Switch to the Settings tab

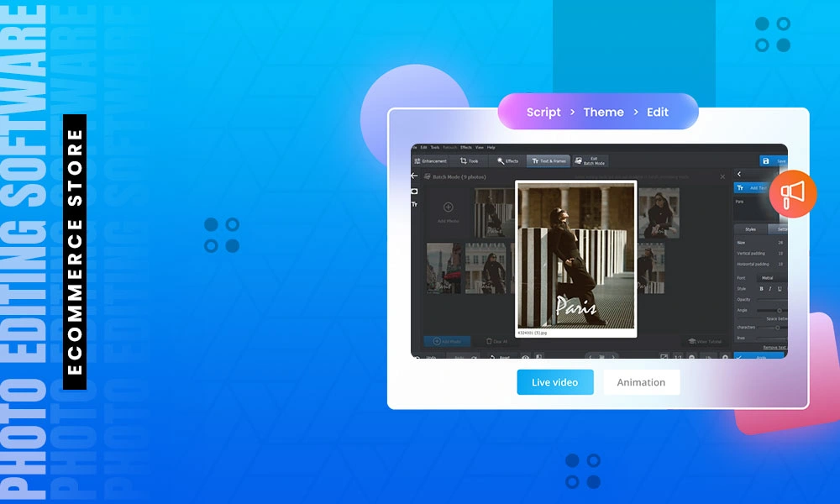[x=779, y=229]
